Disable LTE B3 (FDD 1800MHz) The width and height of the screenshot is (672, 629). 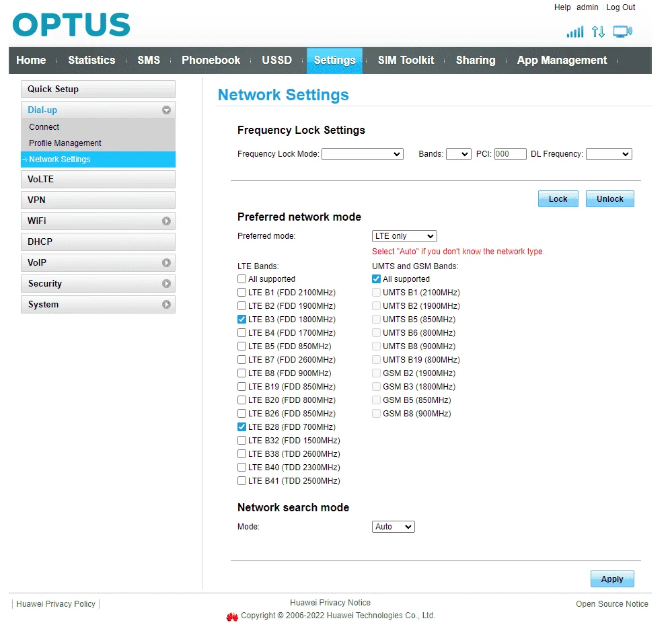coord(241,320)
